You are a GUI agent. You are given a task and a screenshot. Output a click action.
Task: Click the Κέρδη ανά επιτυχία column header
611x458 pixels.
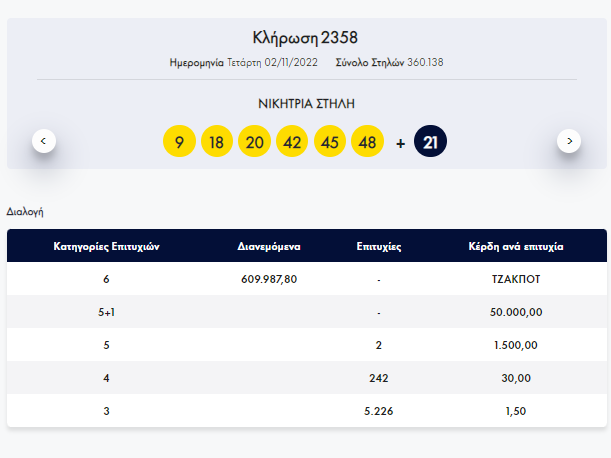517,246
